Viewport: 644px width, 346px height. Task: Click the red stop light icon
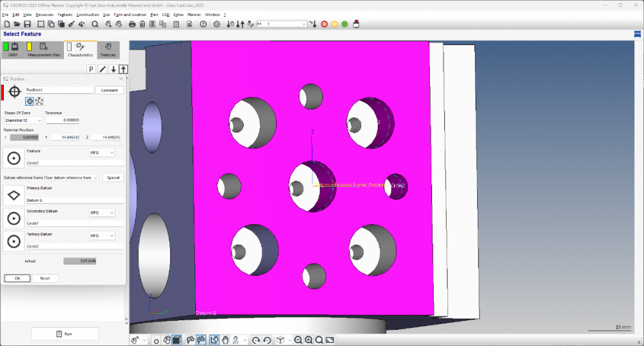tap(324, 24)
